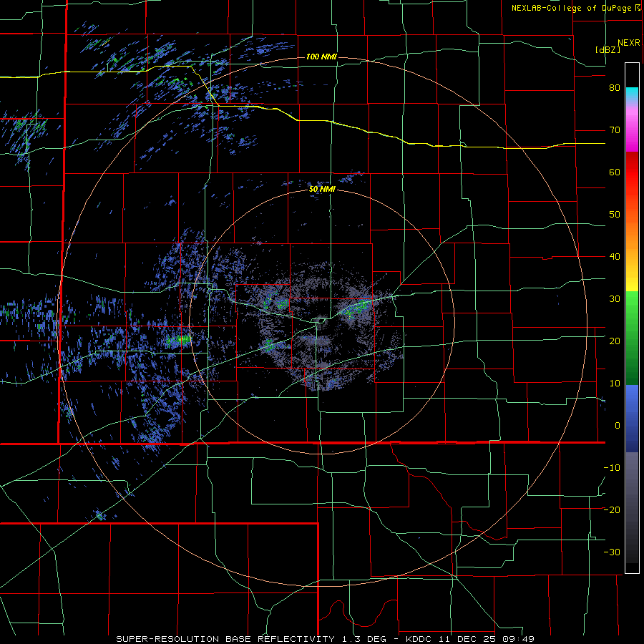Click the 100 NMI range ring label

pos(321,57)
